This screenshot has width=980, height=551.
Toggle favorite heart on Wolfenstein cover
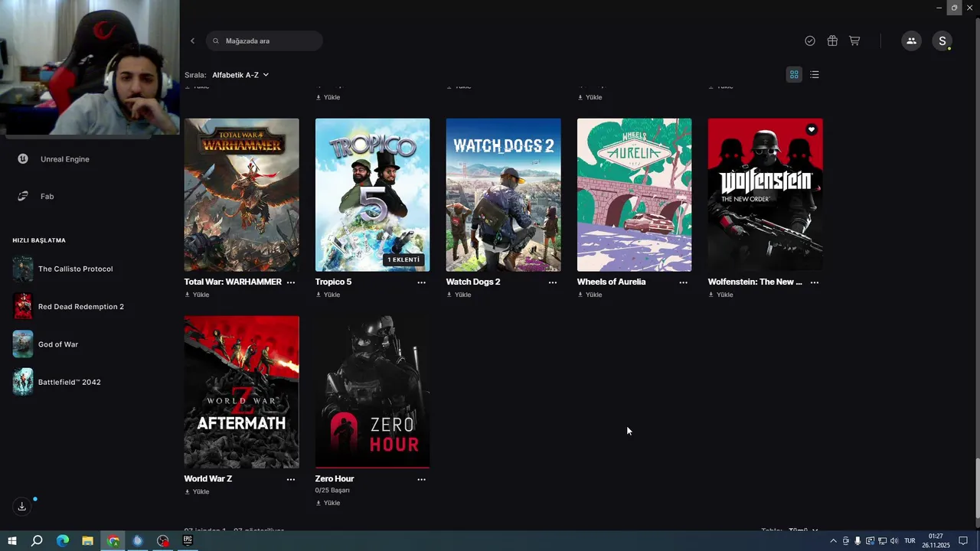click(811, 130)
